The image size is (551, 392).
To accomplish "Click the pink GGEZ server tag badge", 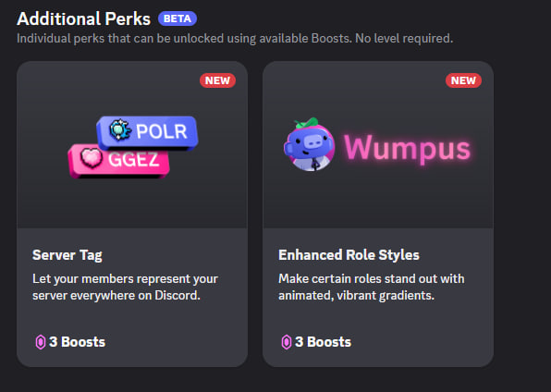I will click(118, 160).
